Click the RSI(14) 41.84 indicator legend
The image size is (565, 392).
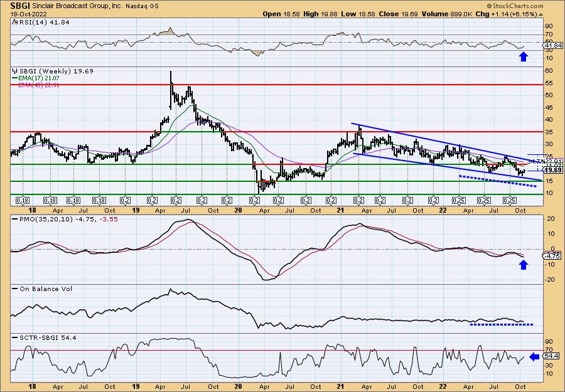[43, 23]
